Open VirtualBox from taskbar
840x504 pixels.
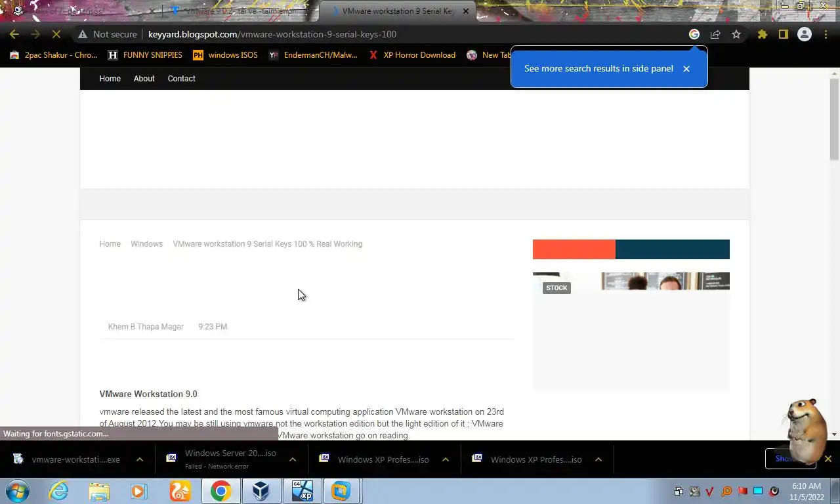261,491
